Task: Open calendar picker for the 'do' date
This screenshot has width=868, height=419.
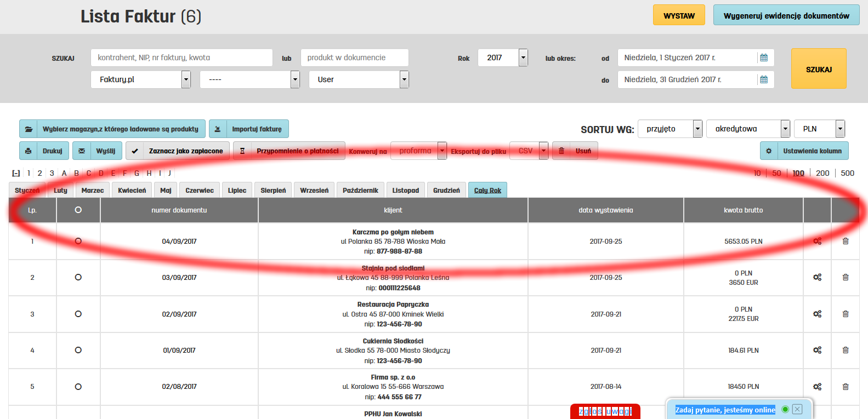Action: click(763, 79)
